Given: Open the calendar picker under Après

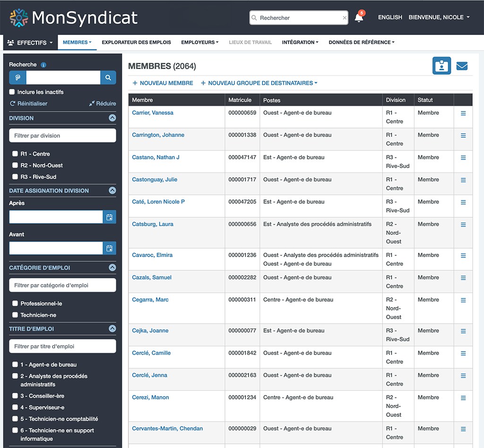Looking at the screenshot, I should coord(110,217).
